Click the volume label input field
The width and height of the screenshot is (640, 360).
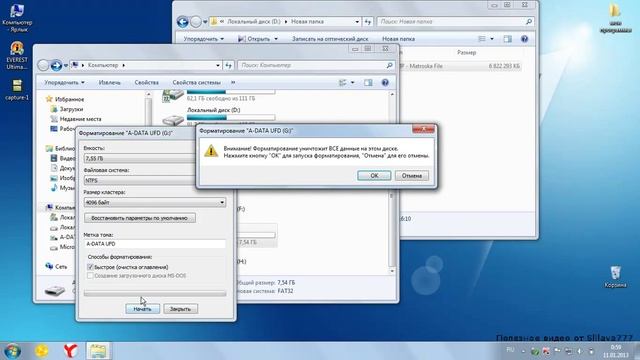155,244
